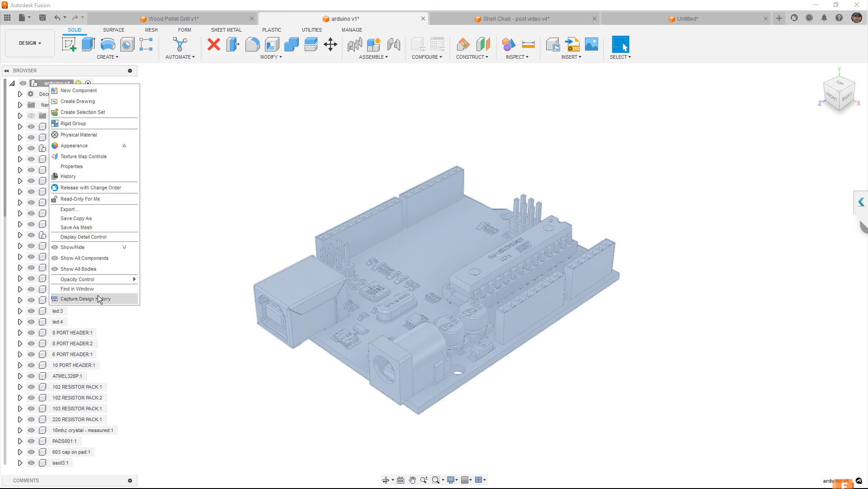Screen dimensions: 868x489
Task: Choose Create Drawing from context menu
Action: [94, 101]
